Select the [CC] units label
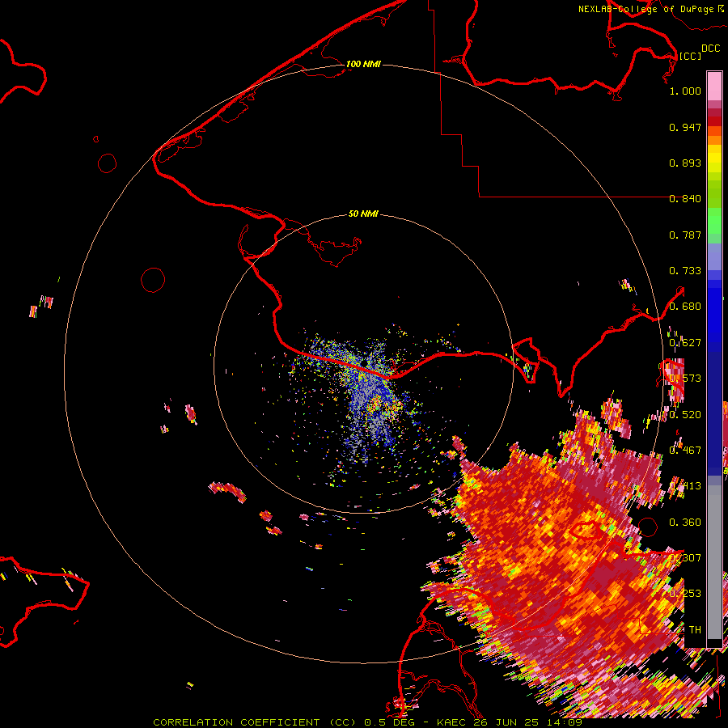The width and height of the screenshot is (728, 728). [690, 56]
